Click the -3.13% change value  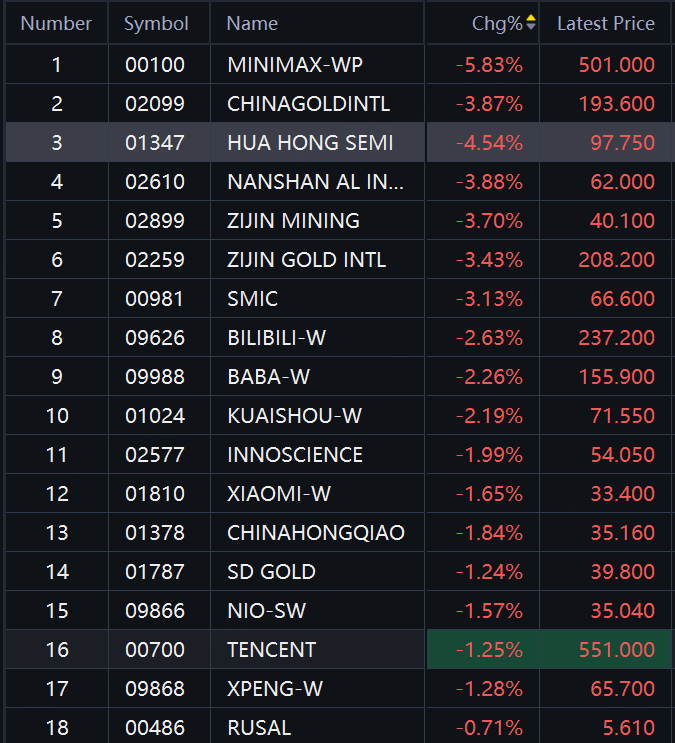click(489, 299)
